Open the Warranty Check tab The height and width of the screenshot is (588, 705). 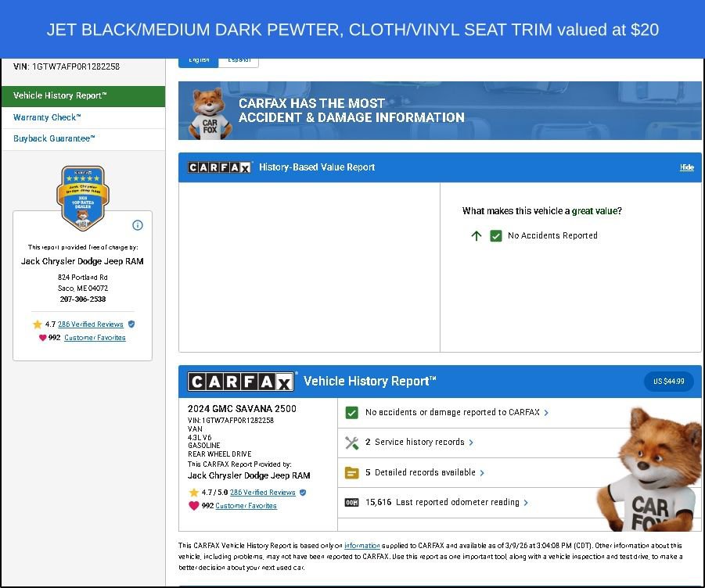tap(47, 117)
